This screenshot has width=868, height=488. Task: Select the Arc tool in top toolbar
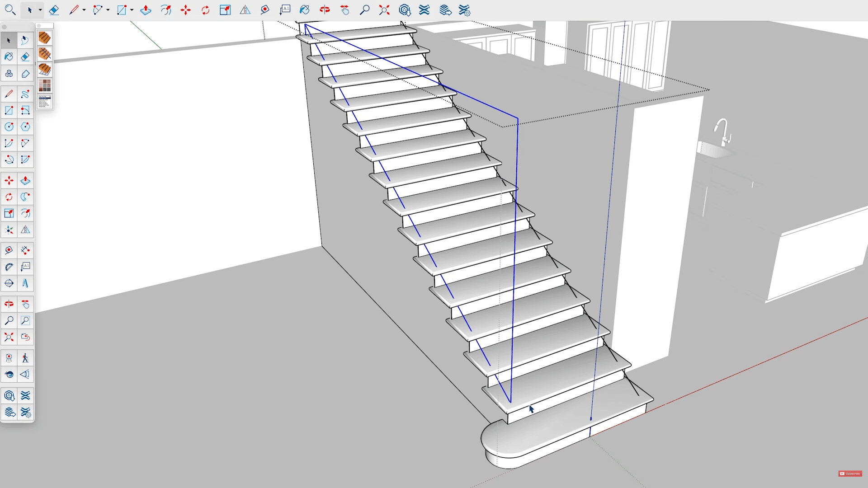97,10
